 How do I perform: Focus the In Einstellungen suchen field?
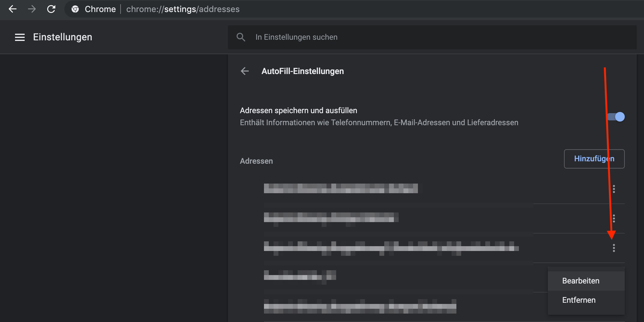[432, 37]
